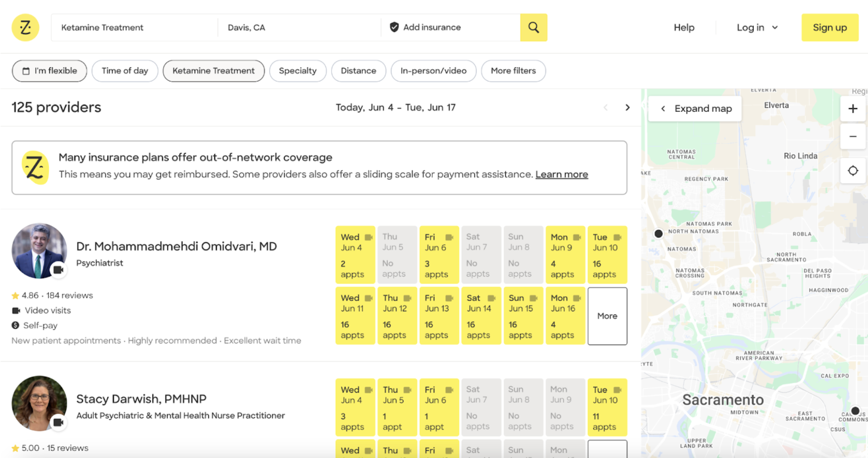The width and height of the screenshot is (868, 458).
Task: Open the Distance filter
Action: pos(358,71)
